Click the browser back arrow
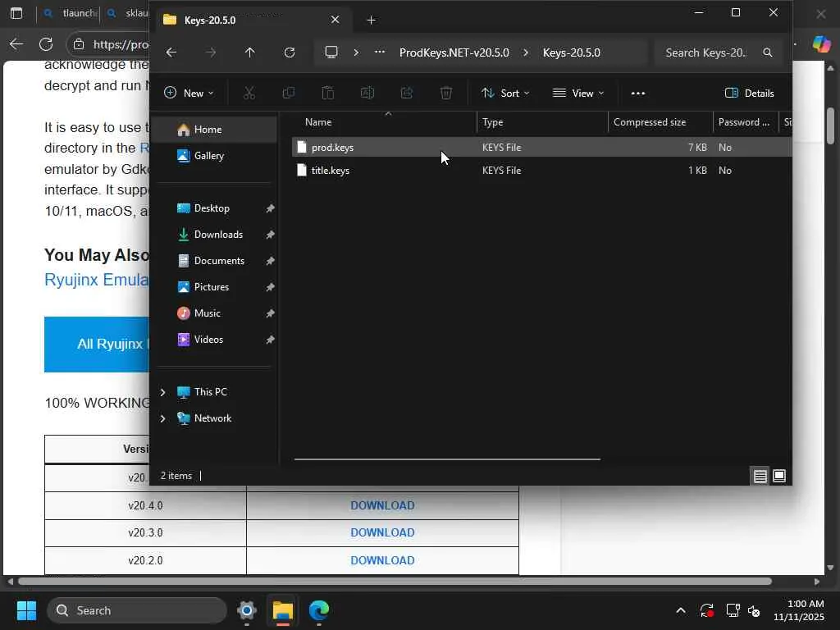The width and height of the screenshot is (840, 630). pos(16,44)
